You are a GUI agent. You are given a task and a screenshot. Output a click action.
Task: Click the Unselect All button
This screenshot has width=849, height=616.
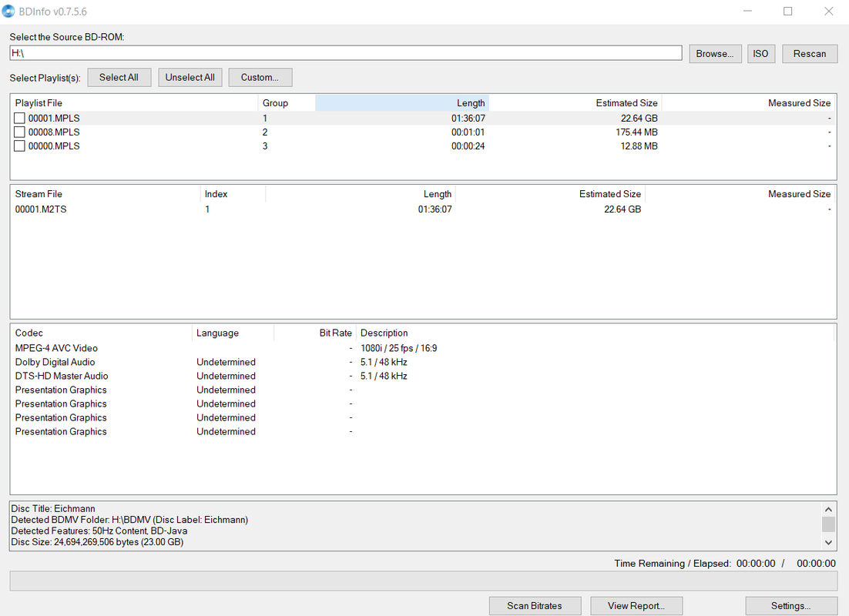pos(190,78)
